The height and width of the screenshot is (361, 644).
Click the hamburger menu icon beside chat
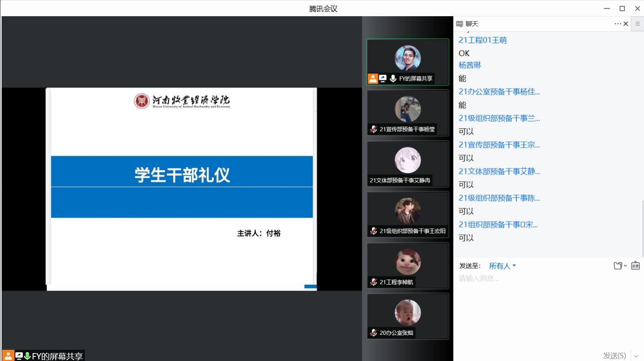[638, 24]
